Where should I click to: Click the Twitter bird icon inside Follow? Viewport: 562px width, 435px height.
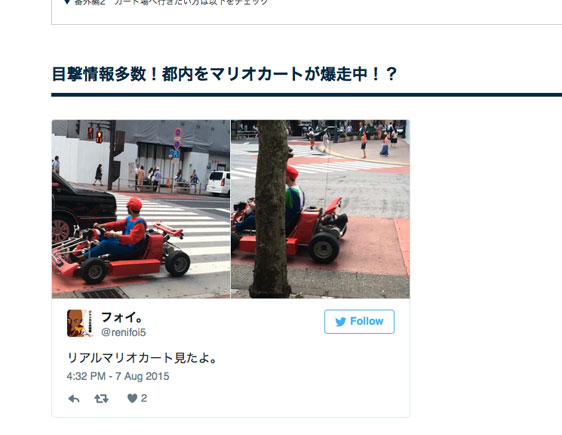click(340, 321)
